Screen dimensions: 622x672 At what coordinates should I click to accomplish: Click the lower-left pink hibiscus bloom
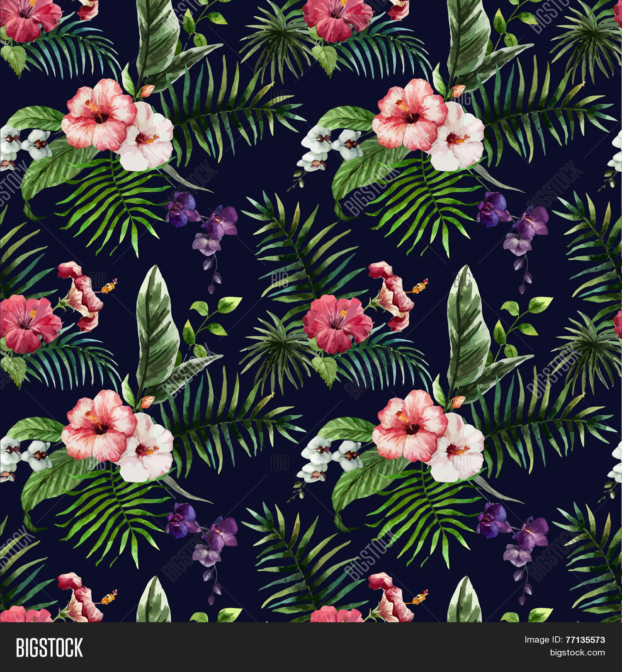point(99,425)
